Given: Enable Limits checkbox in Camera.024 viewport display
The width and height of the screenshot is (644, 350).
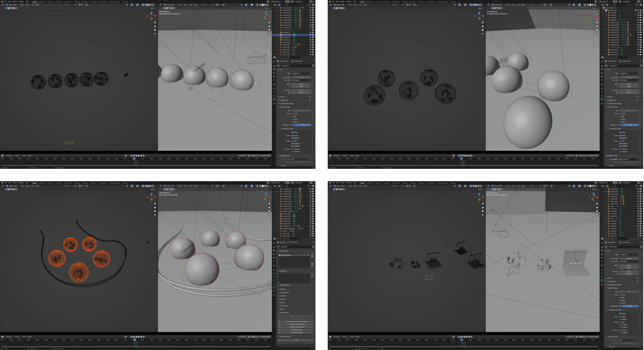Looking at the screenshot, I should [x=292, y=114].
